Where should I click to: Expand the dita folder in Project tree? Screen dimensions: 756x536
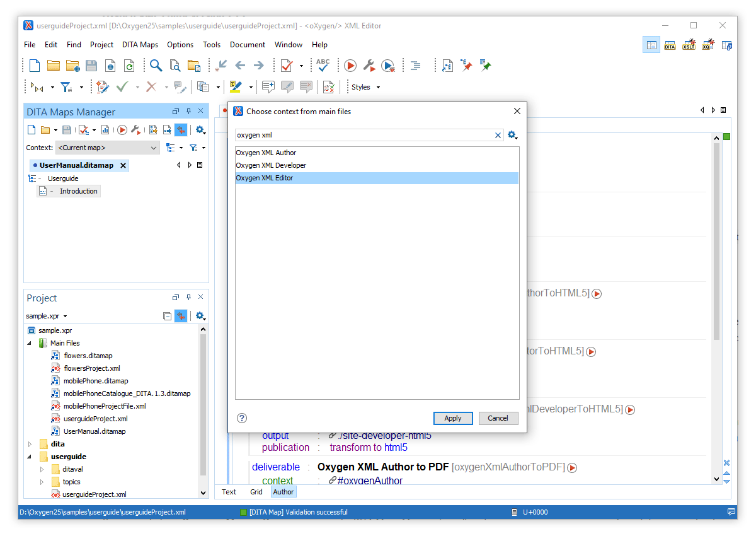click(30, 444)
